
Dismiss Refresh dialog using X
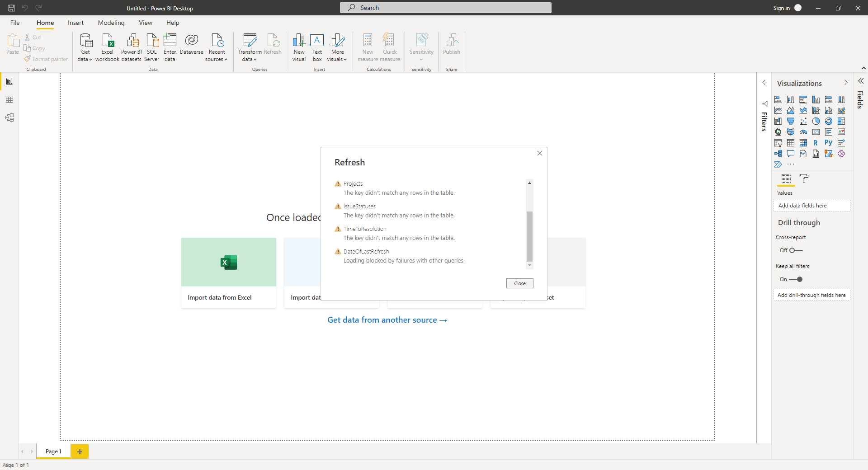point(540,153)
